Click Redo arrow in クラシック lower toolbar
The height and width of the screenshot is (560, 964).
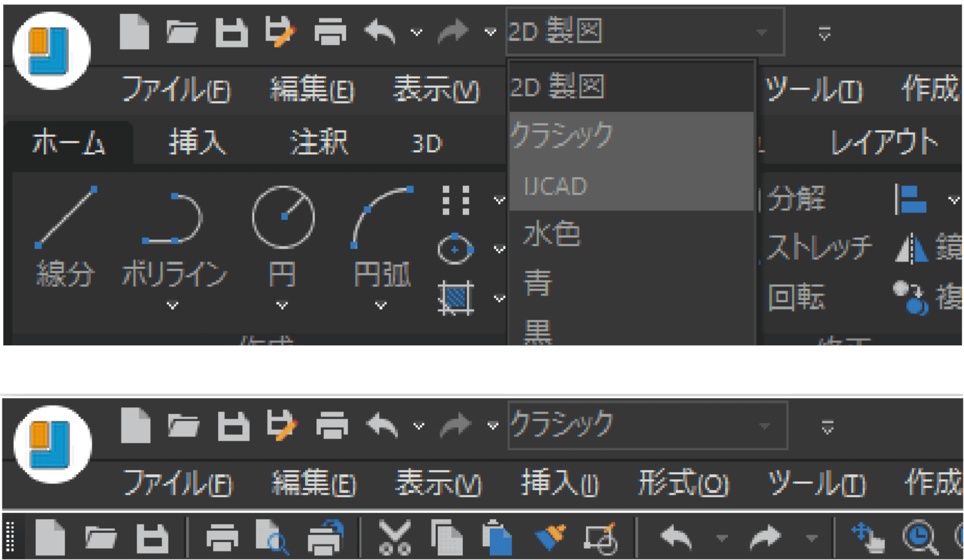point(765,537)
